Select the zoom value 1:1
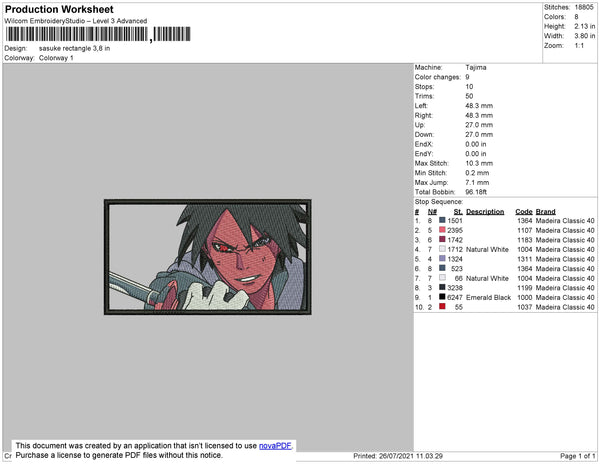 pos(579,46)
